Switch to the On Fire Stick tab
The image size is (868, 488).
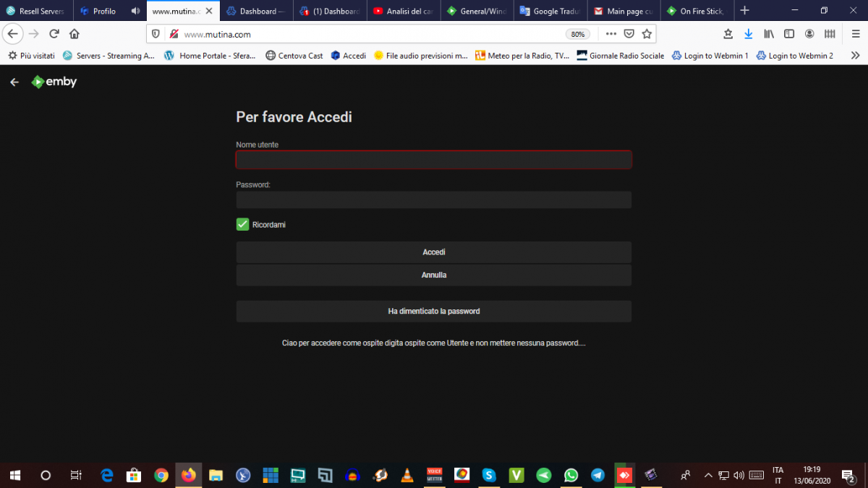click(697, 11)
